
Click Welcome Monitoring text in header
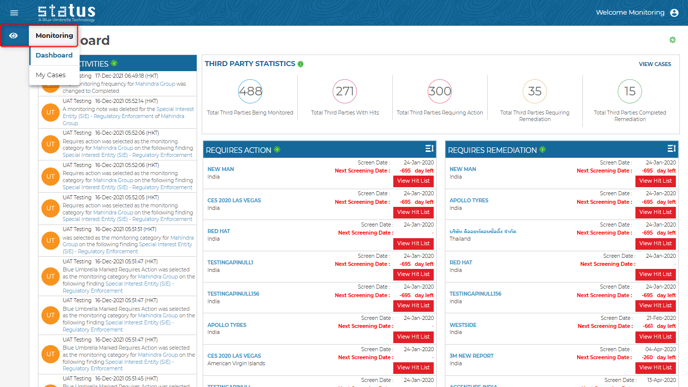630,13
